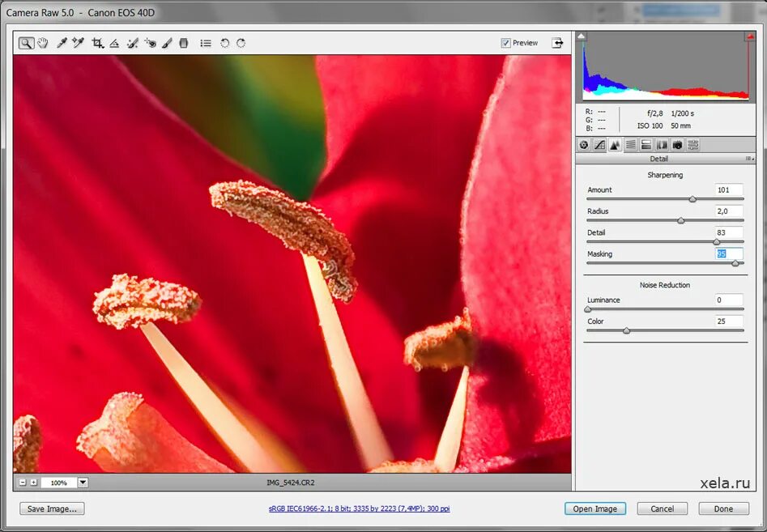This screenshot has height=532, width=767.
Task: Toggle shadow clipping warning on histogram
Action: pos(581,36)
